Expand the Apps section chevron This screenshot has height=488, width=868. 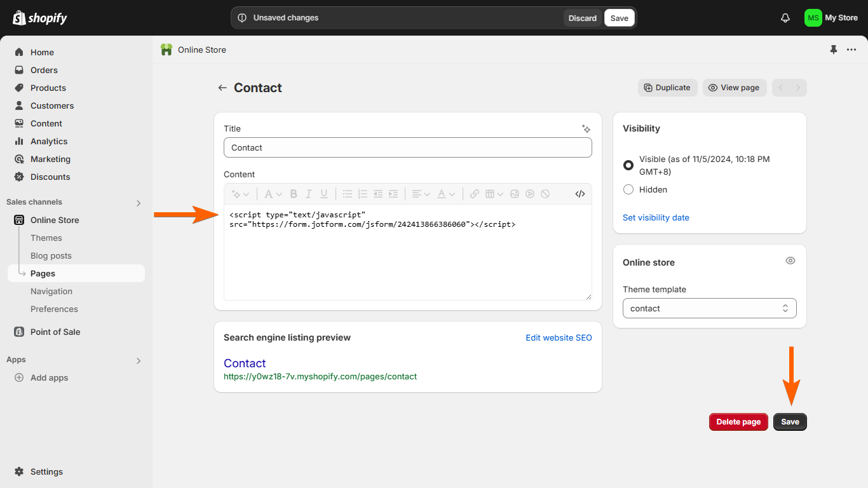pyautogui.click(x=139, y=360)
